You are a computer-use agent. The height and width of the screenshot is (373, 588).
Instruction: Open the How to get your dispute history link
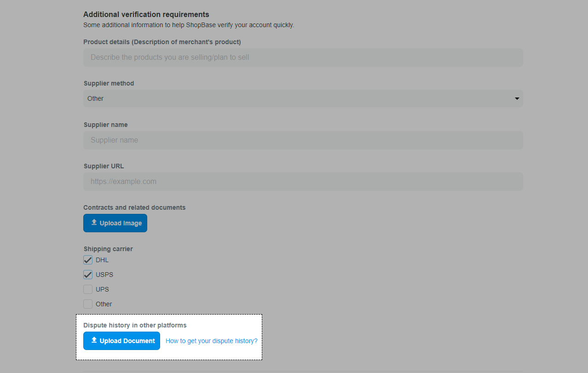211,341
